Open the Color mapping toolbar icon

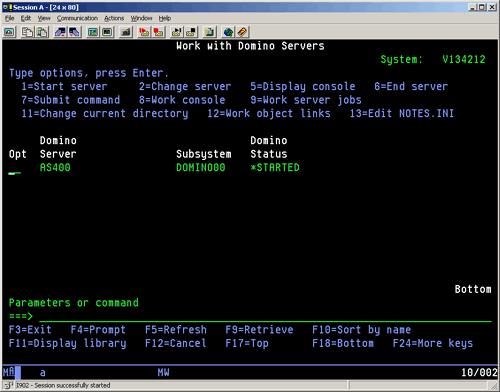click(107, 32)
